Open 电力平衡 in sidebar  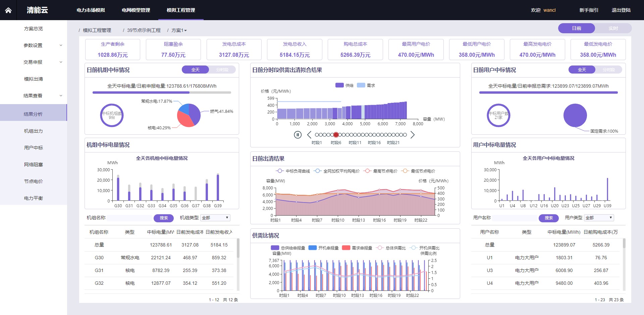(x=34, y=198)
